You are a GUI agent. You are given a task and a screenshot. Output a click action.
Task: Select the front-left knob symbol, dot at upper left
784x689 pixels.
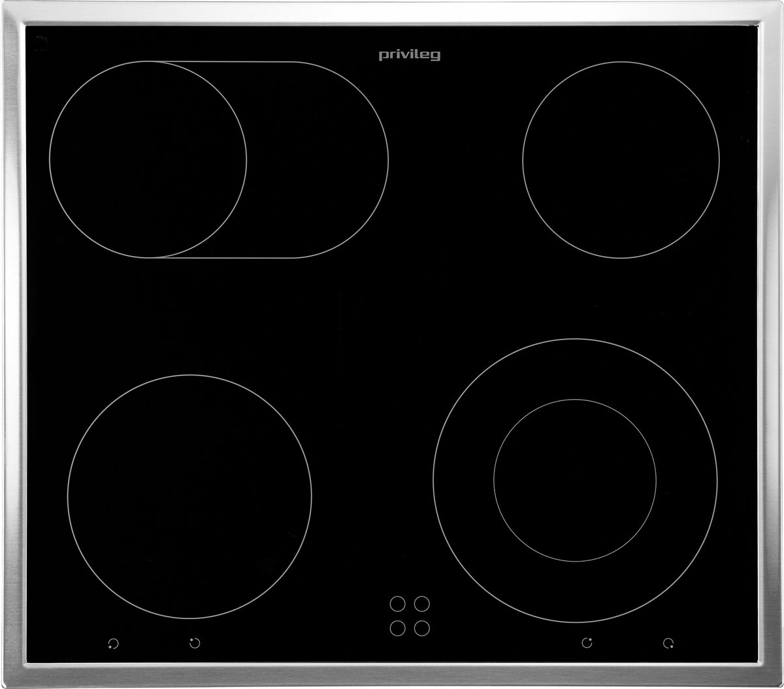194,643
